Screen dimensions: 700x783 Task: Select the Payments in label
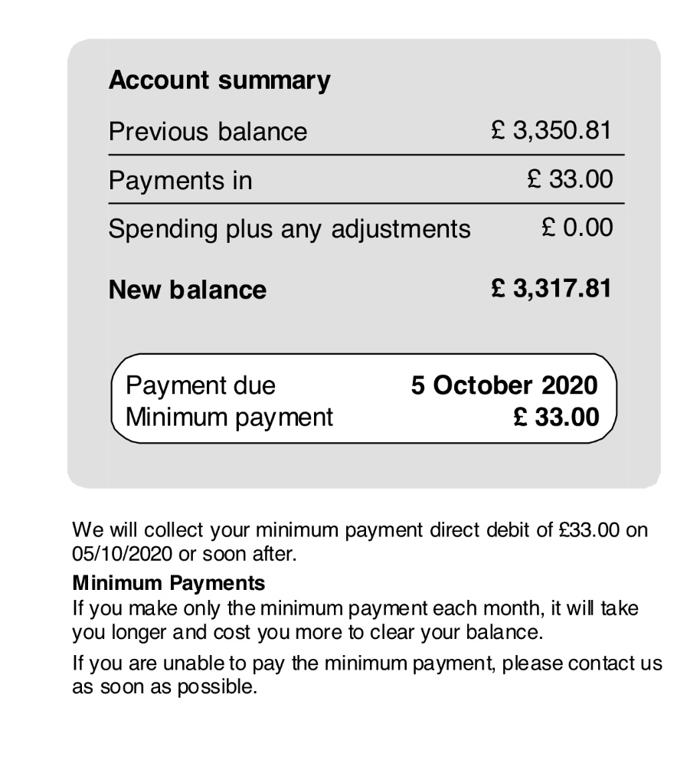(x=180, y=181)
